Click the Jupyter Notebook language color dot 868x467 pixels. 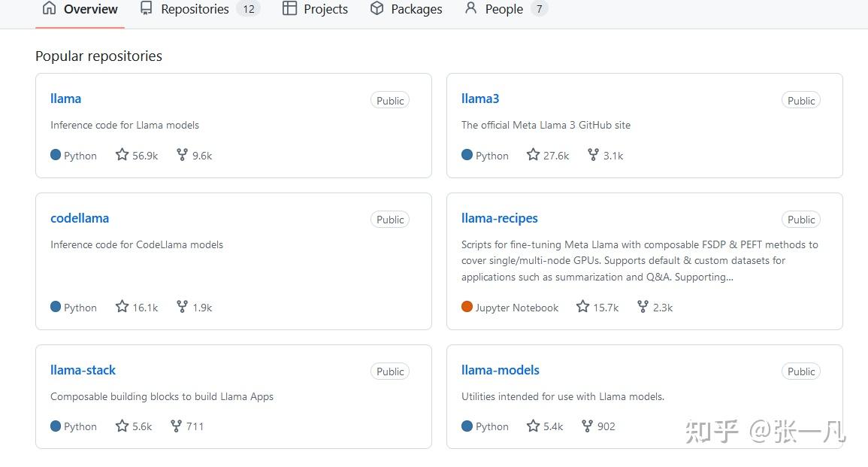pos(467,307)
